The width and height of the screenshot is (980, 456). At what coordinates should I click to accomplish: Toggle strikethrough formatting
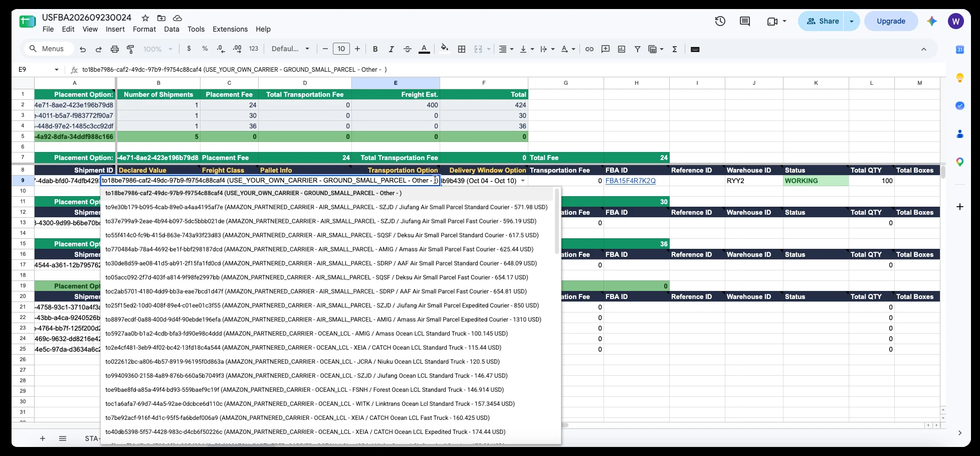(408, 49)
